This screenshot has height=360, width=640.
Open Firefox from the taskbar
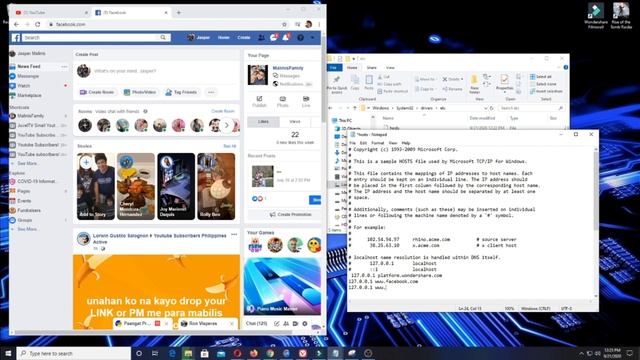click(253, 353)
